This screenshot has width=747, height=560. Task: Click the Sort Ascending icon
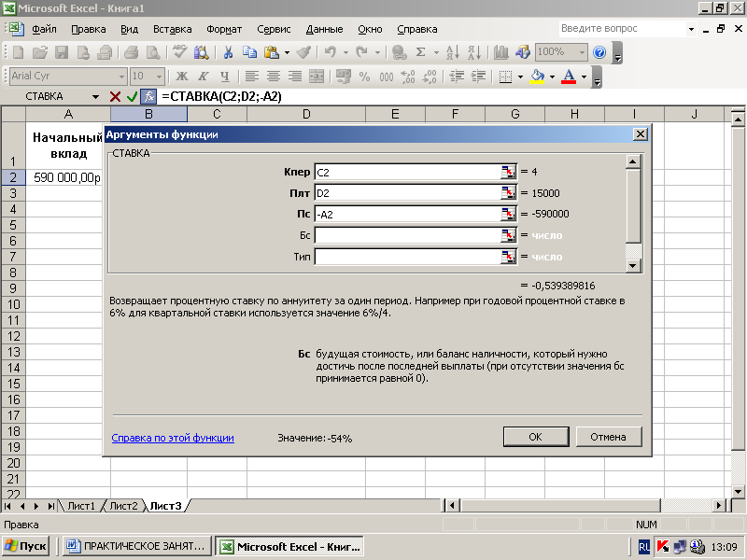(x=453, y=52)
